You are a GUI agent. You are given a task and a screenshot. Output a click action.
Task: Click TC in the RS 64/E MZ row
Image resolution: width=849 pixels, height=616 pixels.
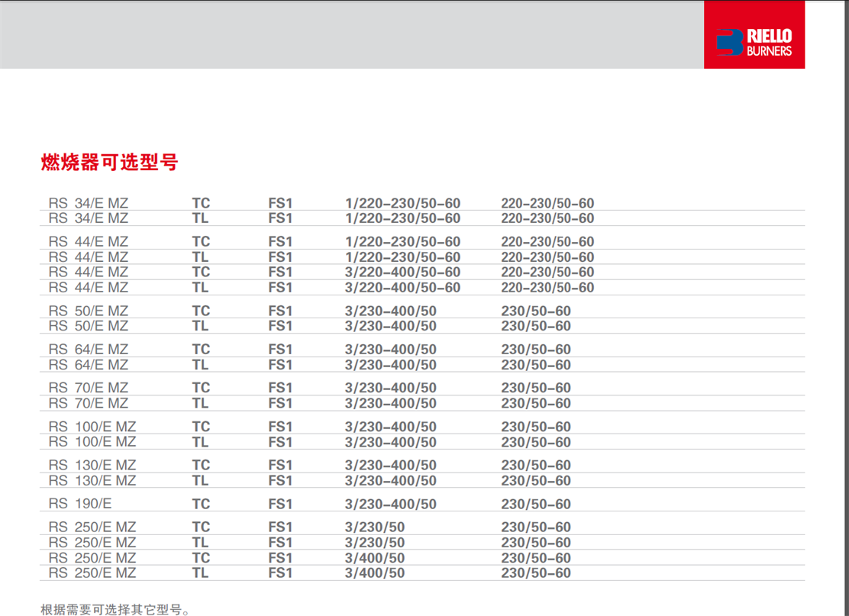(x=201, y=350)
